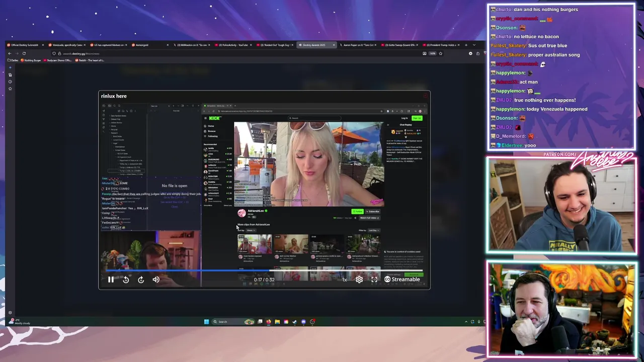Open the Dailies bookmark folder

click(x=12, y=60)
